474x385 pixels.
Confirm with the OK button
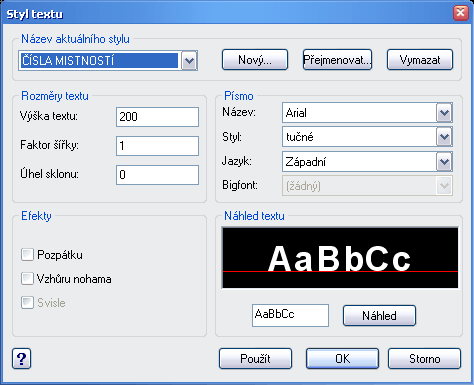click(x=342, y=359)
